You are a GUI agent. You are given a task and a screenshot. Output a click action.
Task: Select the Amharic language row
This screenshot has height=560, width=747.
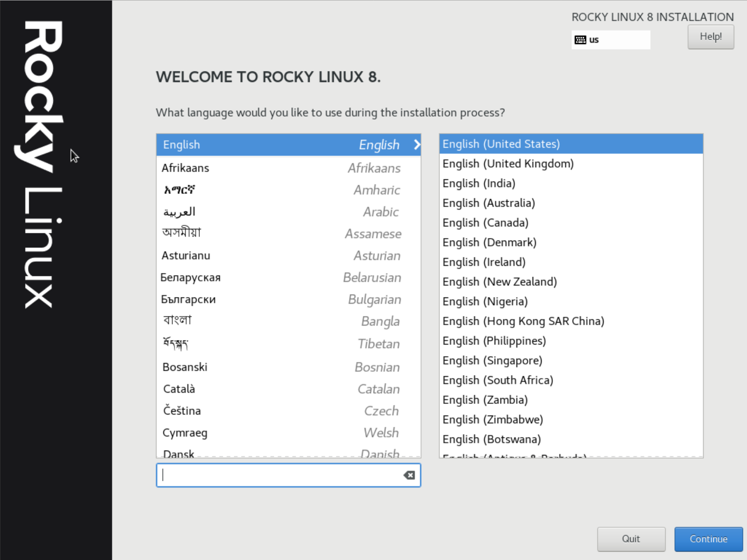tap(288, 190)
